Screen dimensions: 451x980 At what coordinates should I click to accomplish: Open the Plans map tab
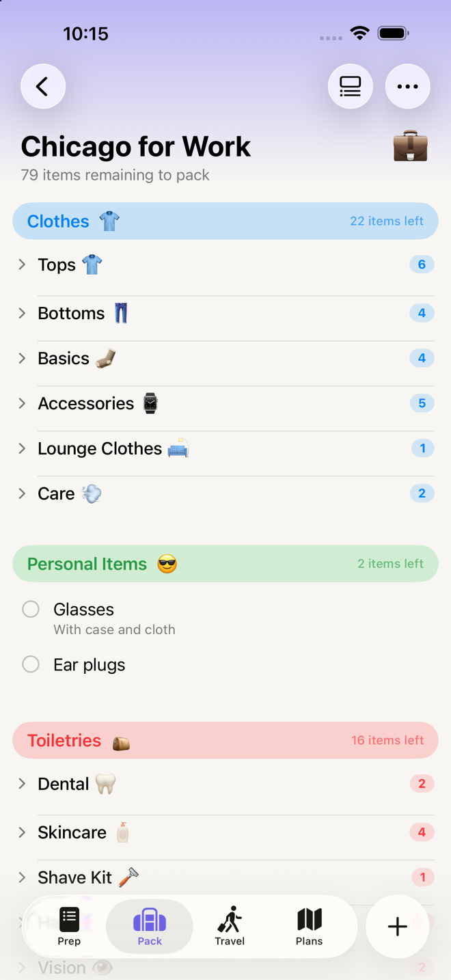309,927
